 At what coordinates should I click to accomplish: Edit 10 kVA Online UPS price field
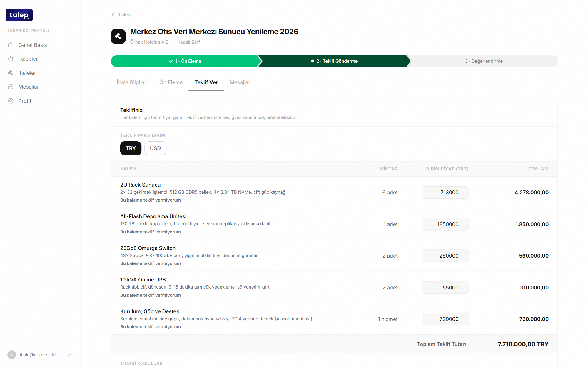click(x=445, y=287)
